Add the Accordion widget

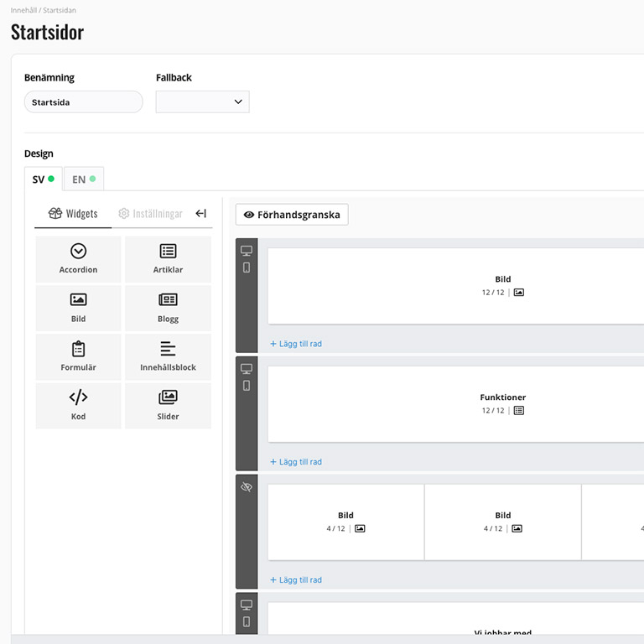(78, 259)
